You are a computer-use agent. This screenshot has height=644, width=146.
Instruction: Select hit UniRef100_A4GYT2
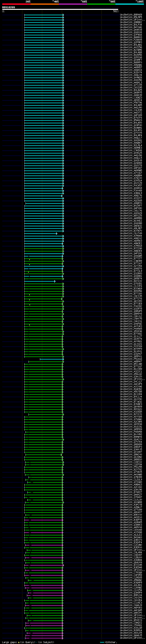coord(131,113)
